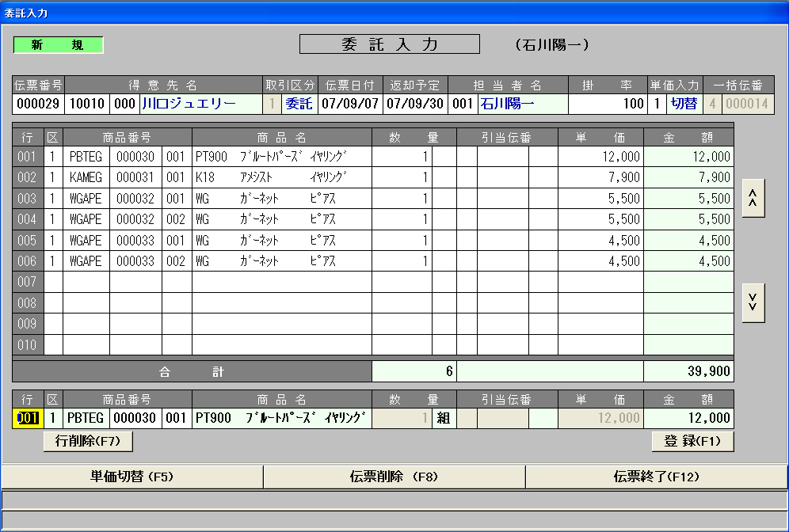
Task: Click 金額 field 12,000 in edit row
Action: (688, 418)
